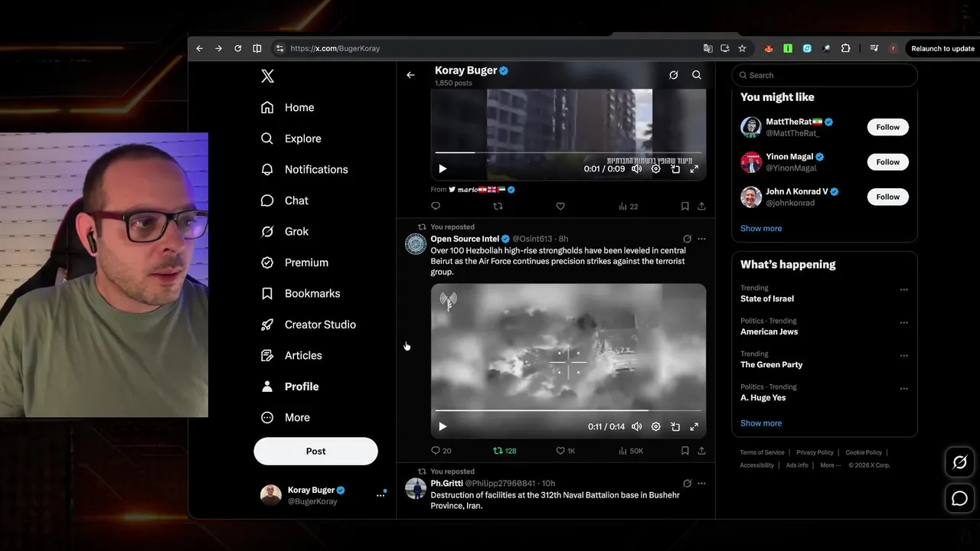Like the post with 1K likes
This screenshot has height=551, width=980.
(x=565, y=451)
